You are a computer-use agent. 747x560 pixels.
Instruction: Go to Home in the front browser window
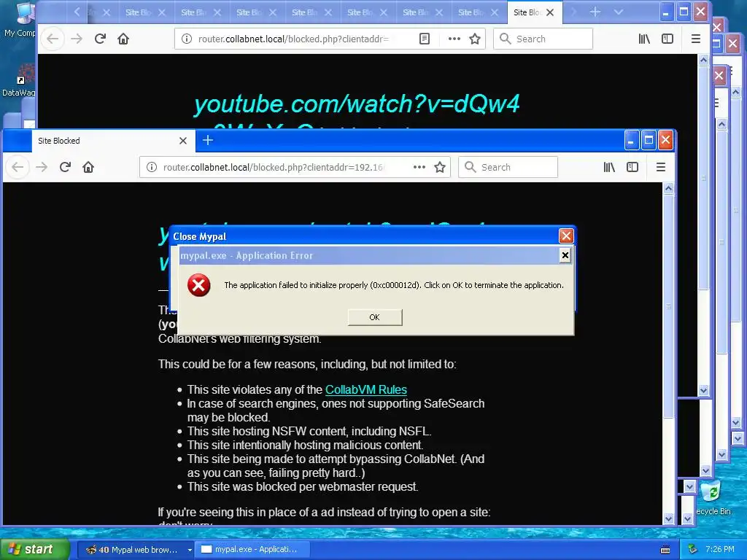tap(88, 167)
